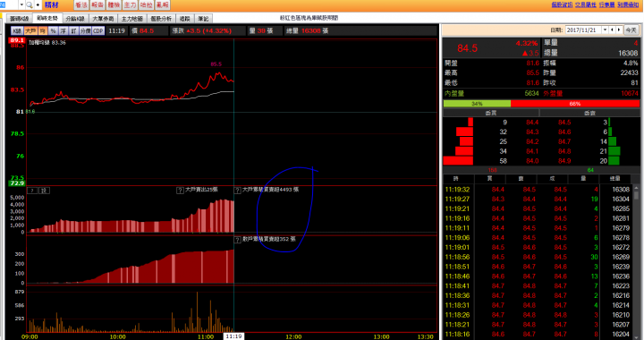Go to the previous date with left arrow
The width and height of the screenshot is (644, 340).
point(613,30)
